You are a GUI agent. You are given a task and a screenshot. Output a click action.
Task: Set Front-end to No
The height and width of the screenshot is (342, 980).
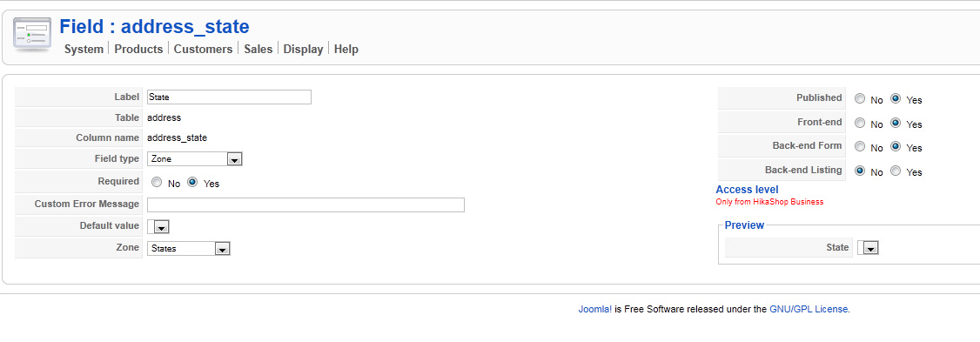(x=860, y=124)
